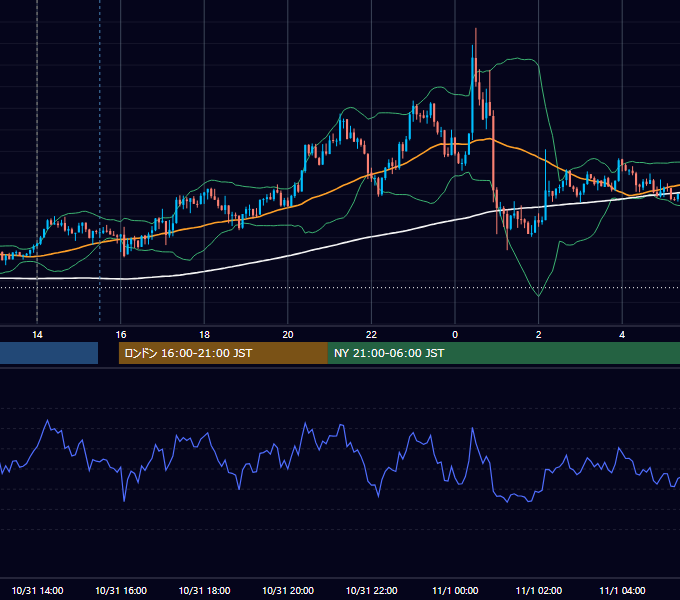Image resolution: width=680 pixels, height=600 pixels.
Task: Click the 10/31 14:00 time label
Action: [37, 590]
